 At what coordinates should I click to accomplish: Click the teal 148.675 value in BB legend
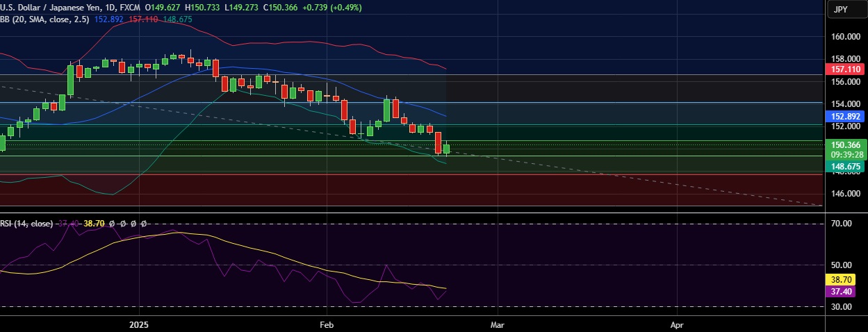[x=177, y=19]
